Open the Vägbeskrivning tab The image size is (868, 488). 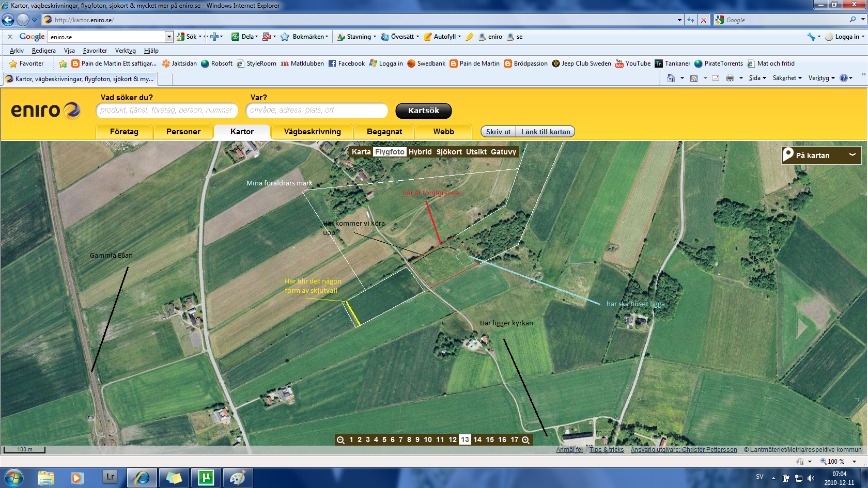[x=312, y=132]
